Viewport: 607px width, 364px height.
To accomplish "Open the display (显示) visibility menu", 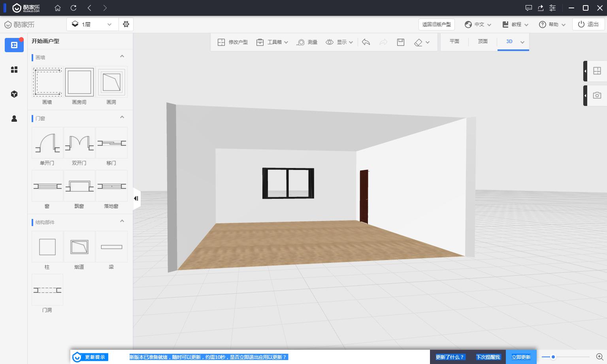I will click(x=339, y=42).
